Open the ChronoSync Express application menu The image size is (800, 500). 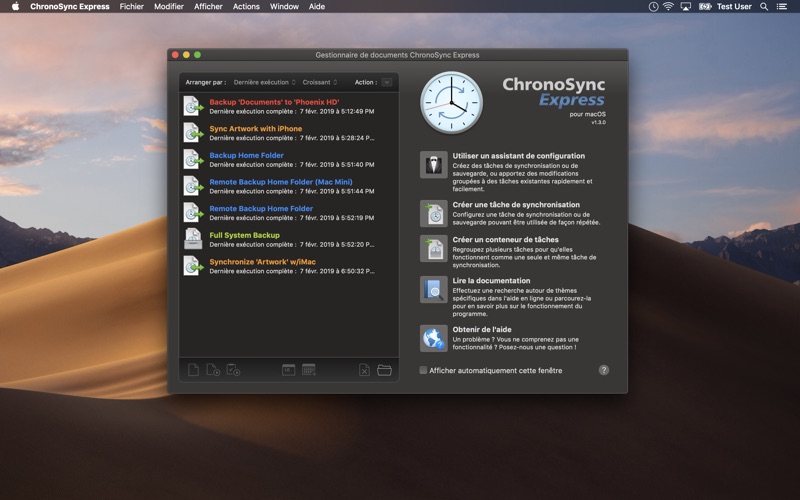(70, 7)
